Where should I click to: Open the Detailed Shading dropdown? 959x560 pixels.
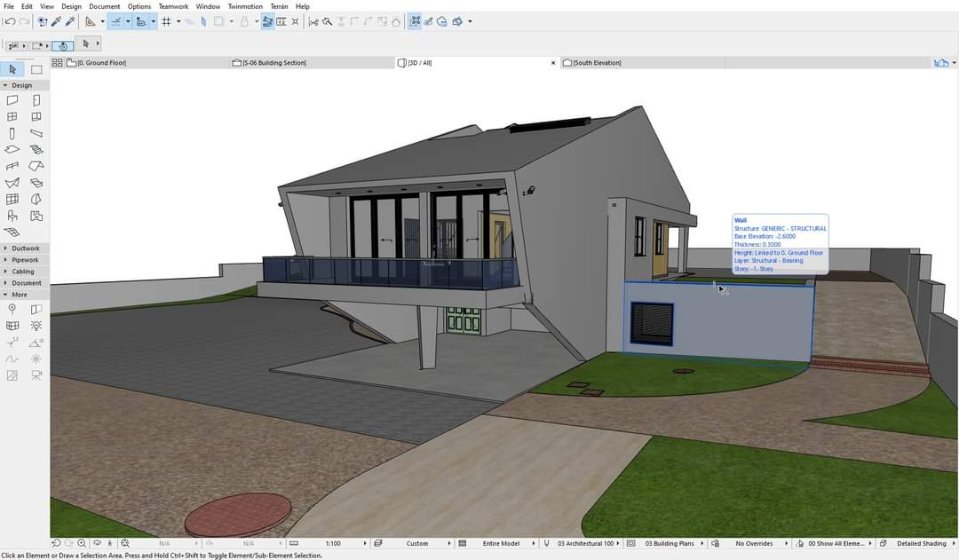(x=920, y=543)
